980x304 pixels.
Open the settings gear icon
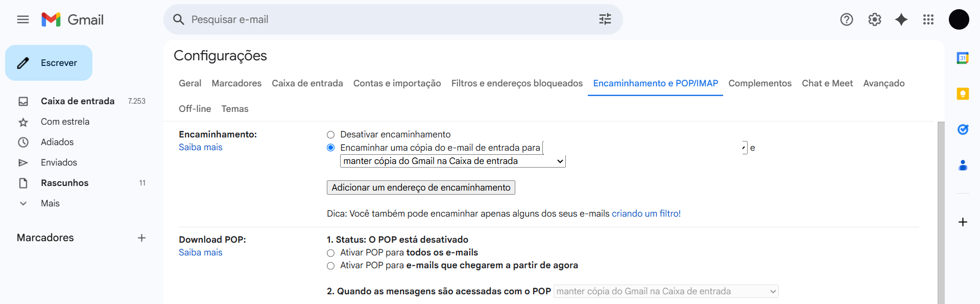[x=874, y=19]
